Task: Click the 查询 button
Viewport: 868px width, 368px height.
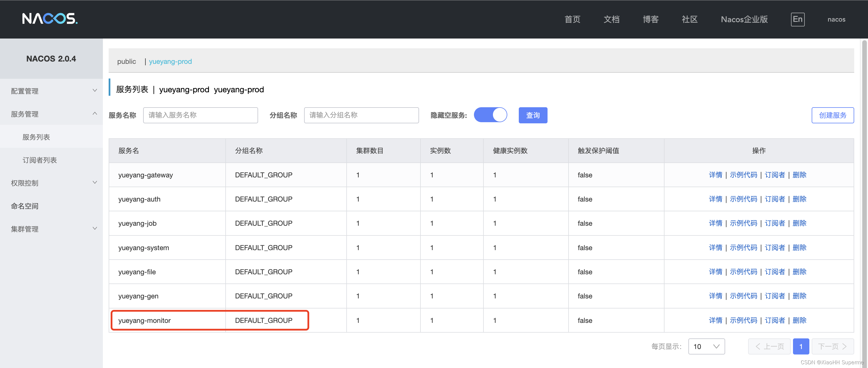Action: coord(533,115)
